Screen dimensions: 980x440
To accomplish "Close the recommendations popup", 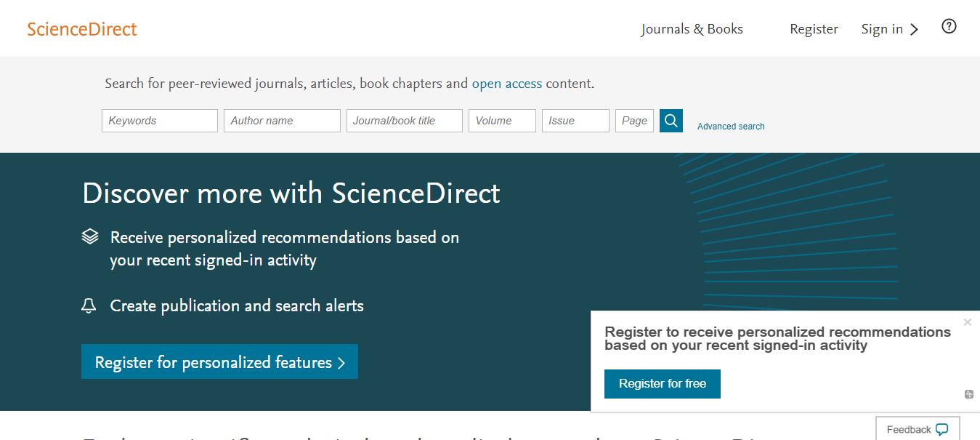I will tap(968, 322).
